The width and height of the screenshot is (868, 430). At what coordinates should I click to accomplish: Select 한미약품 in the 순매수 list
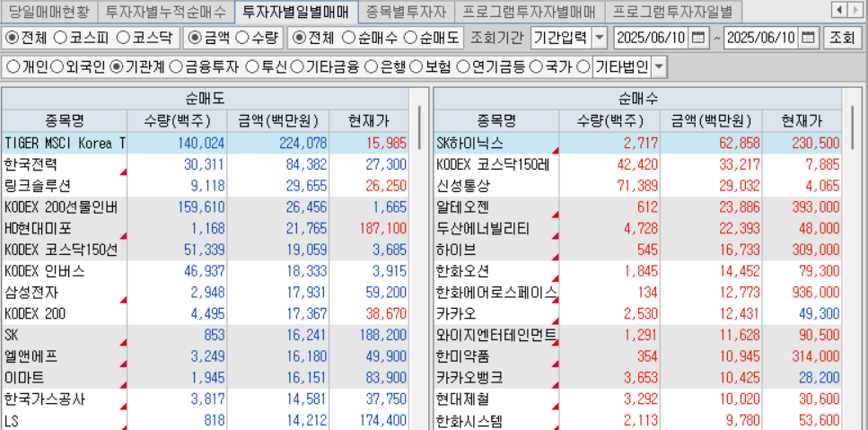(x=637, y=357)
